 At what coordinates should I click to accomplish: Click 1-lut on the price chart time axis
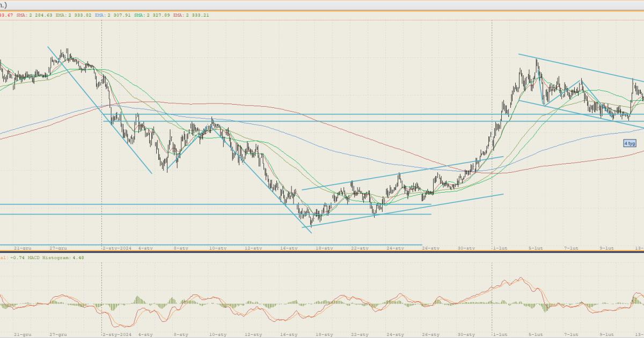click(500, 248)
